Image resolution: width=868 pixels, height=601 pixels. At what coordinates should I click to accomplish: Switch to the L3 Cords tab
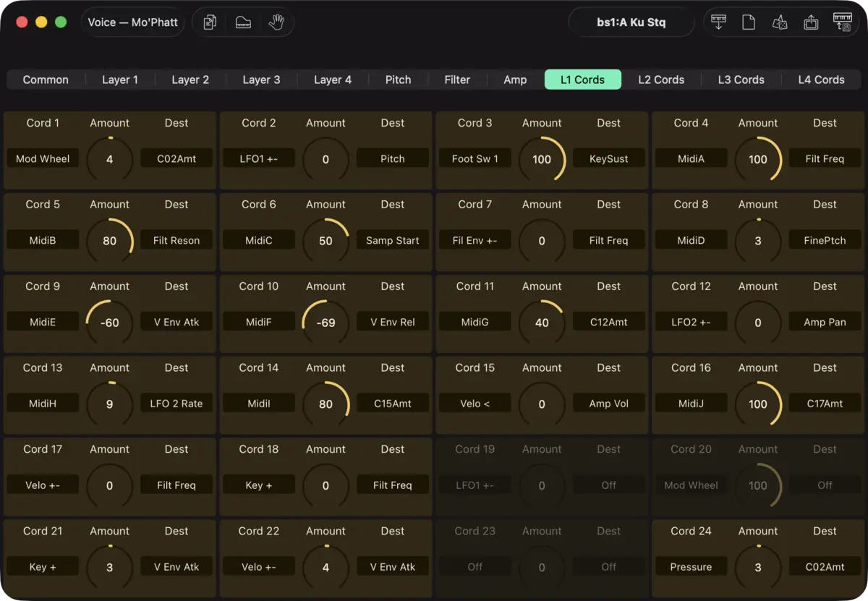click(741, 80)
